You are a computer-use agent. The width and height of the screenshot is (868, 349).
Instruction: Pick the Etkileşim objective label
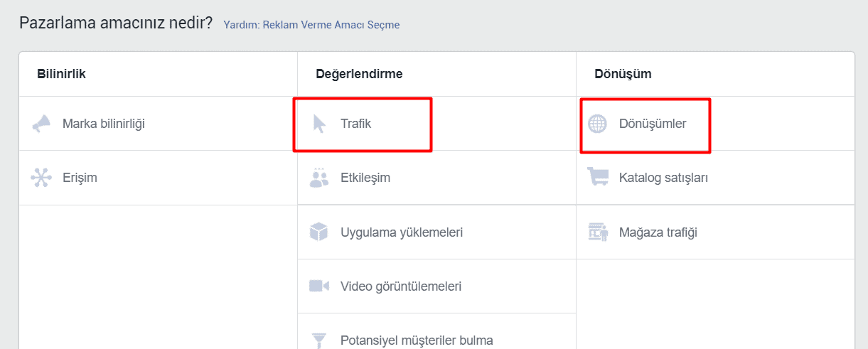coord(365,178)
